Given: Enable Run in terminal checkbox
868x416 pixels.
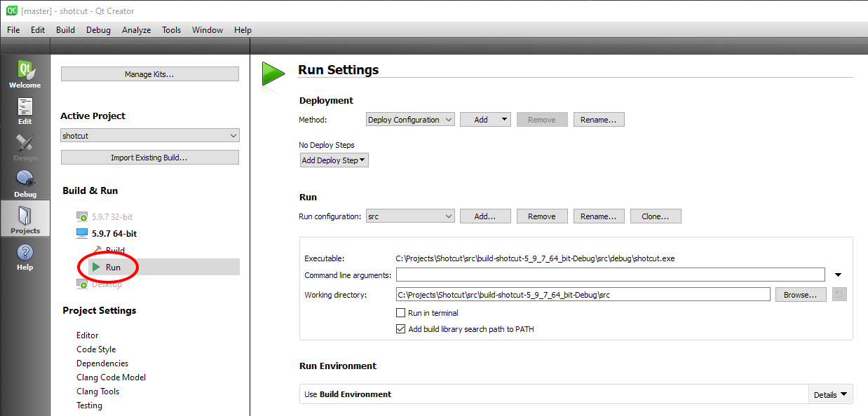Looking at the screenshot, I should point(401,313).
